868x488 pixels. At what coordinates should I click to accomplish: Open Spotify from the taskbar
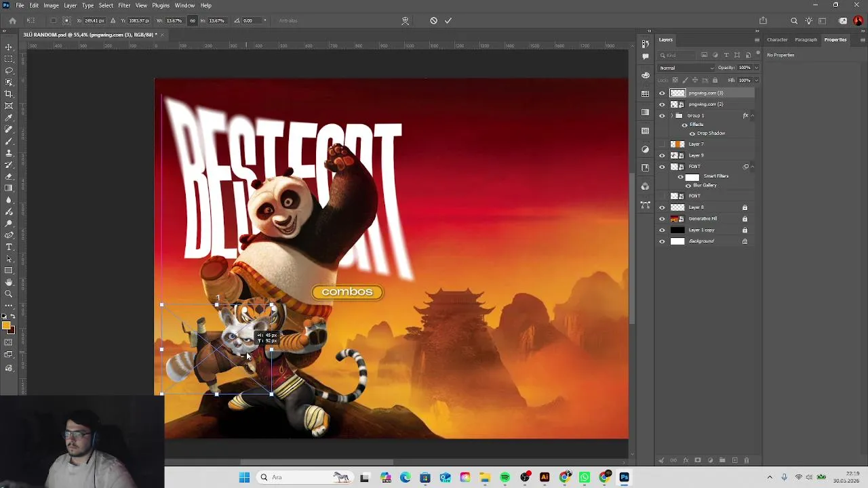pos(505,477)
